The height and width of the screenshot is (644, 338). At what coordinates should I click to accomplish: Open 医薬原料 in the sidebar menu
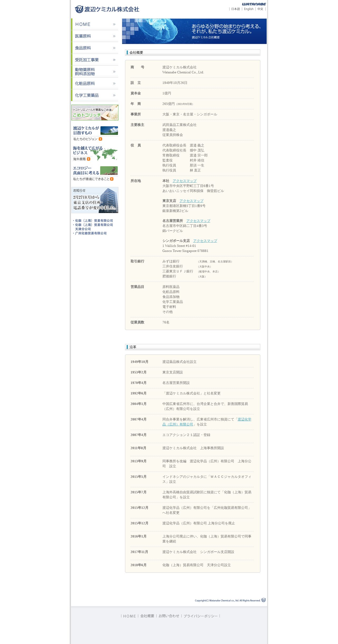(x=95, y=36)
